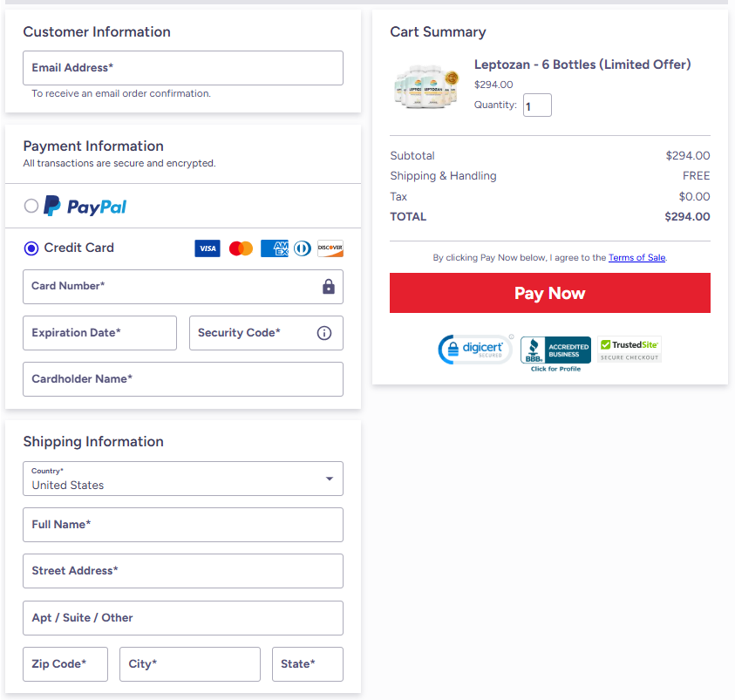
Task: Open the BBB Accredited Business profile badge
Action: (555, 353)
